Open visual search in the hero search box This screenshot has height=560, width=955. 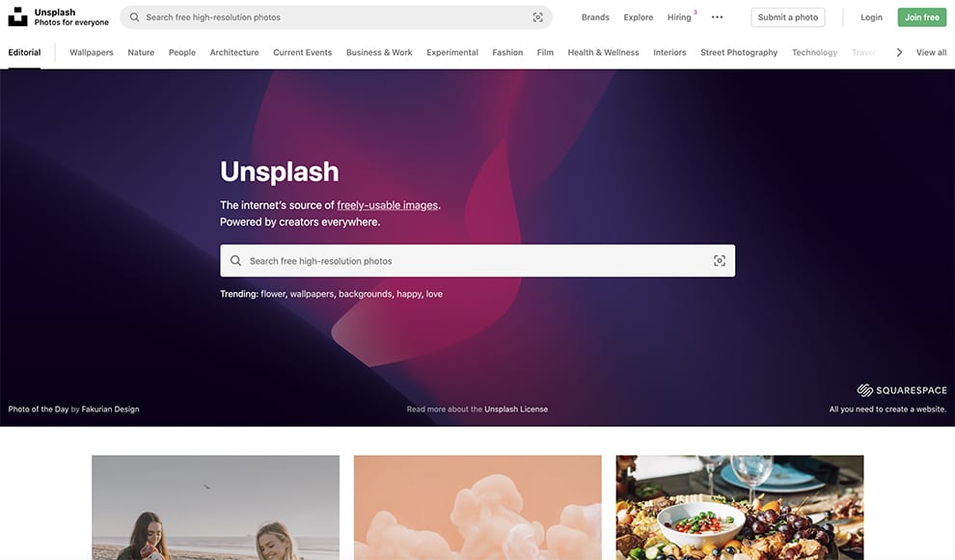point(720,260)
